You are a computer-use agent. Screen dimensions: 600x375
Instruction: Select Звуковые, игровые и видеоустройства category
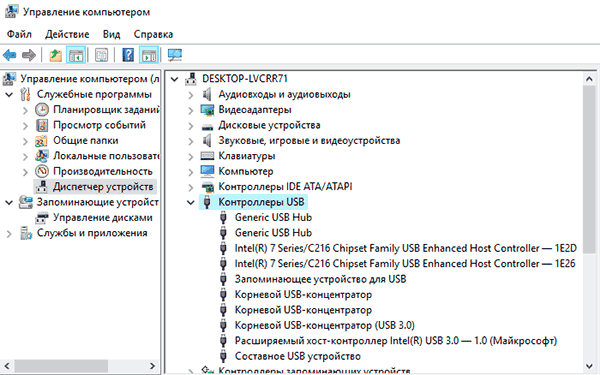[x=309, y=141]
